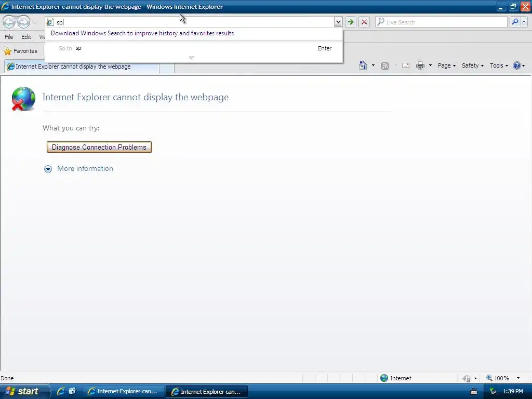Click the Protected Mode status icon

[x=467, y=378]
